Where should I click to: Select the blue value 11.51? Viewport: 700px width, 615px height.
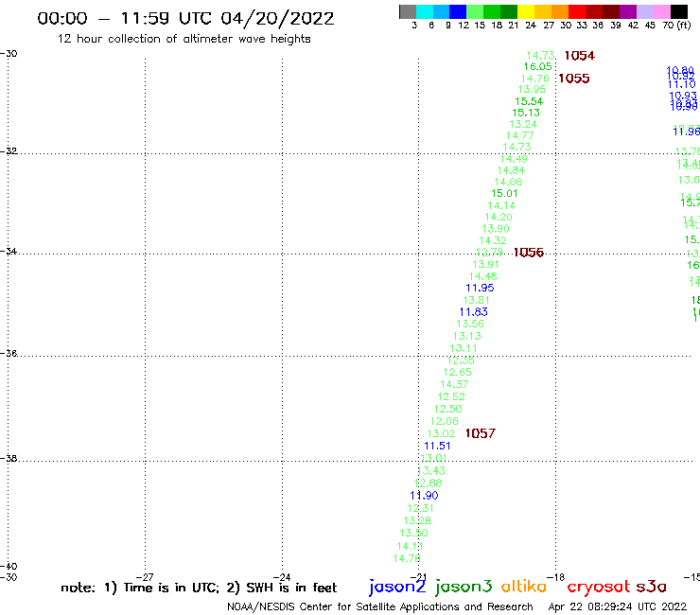pyautogui.click(x=437, y=447)
